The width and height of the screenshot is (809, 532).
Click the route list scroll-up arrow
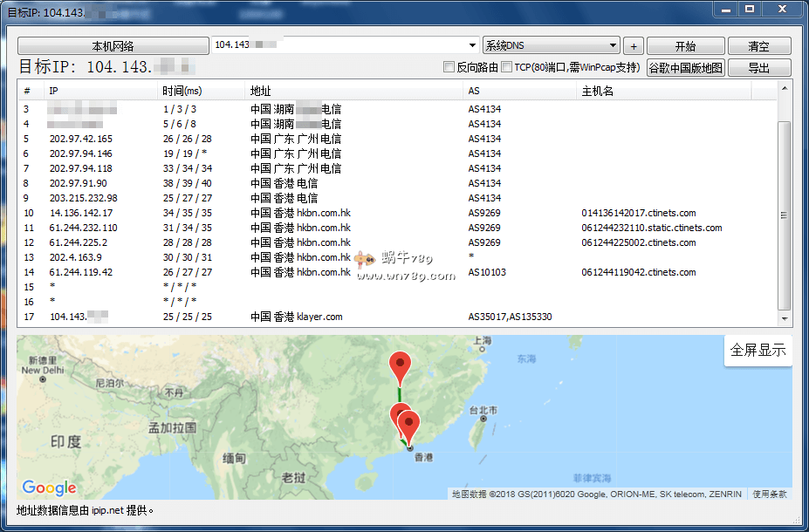coord(784,88)
